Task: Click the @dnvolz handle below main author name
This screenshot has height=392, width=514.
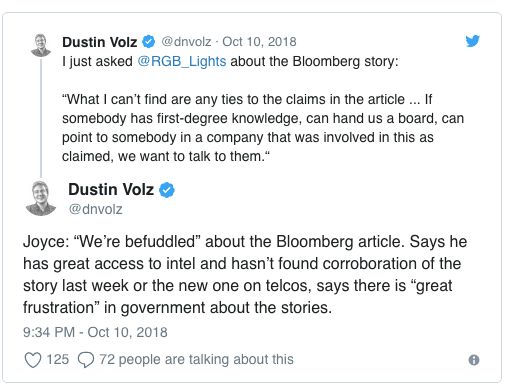Action: (x=95, y=209)
